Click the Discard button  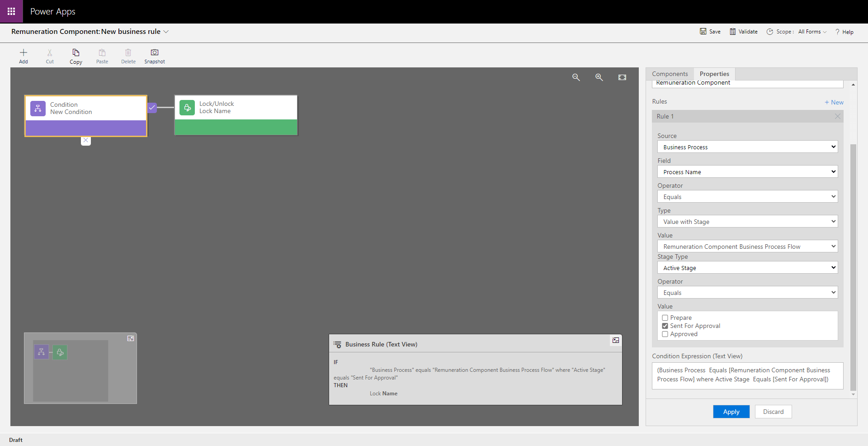click(773, 412)
